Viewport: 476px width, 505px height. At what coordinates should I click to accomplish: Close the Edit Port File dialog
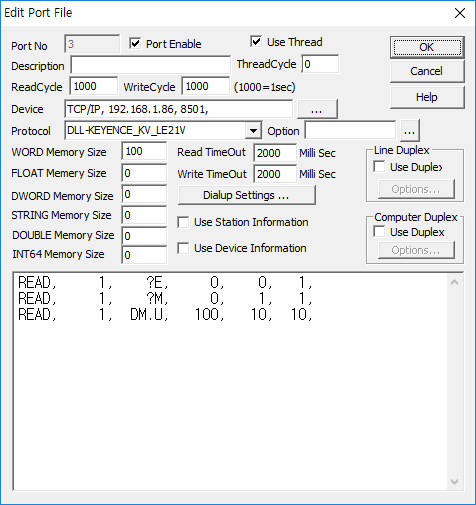460,13
